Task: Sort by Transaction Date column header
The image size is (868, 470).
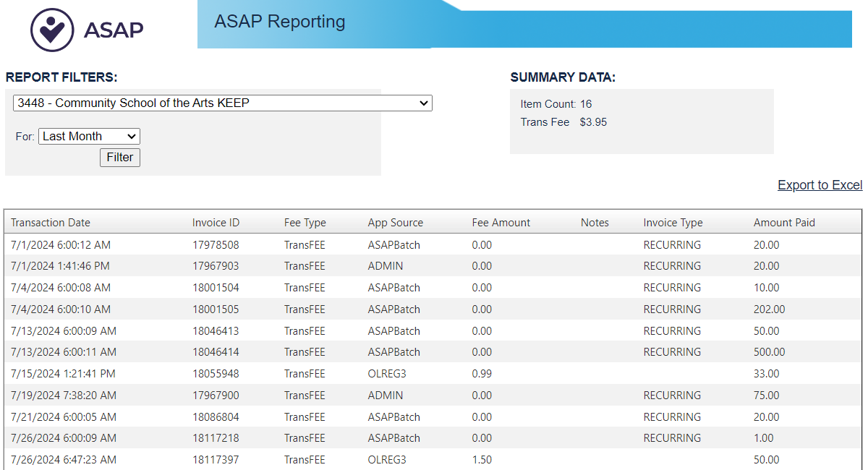Action: (51, 223)
